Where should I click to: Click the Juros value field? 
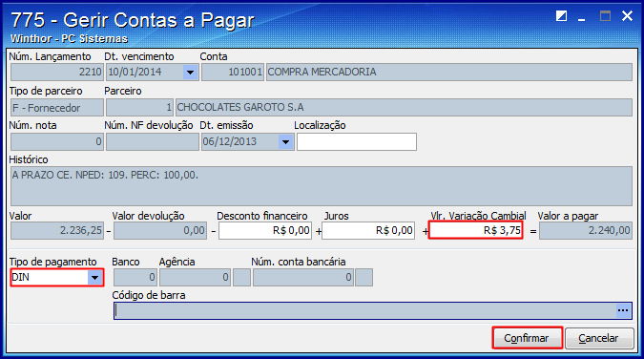pos(368,231)
